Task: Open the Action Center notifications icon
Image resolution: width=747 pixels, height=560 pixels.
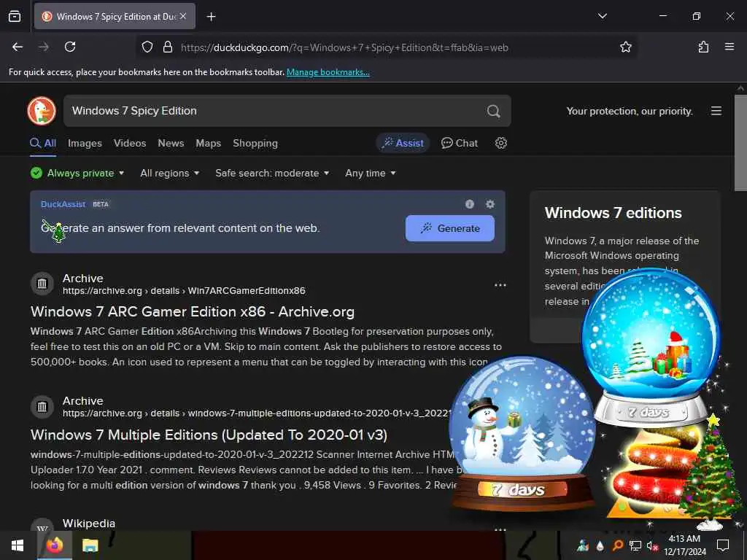Action: [x=723, y=545]
